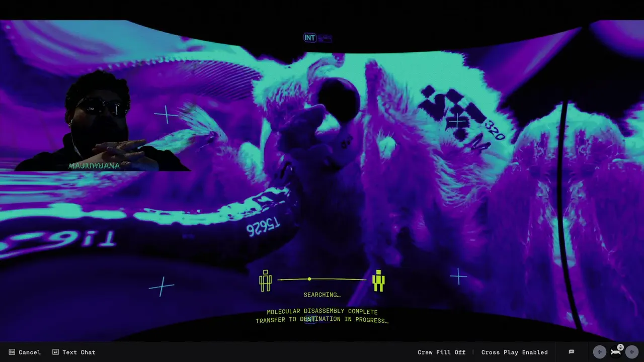Click the SEARCHING… status text

[x=322, y=295]
